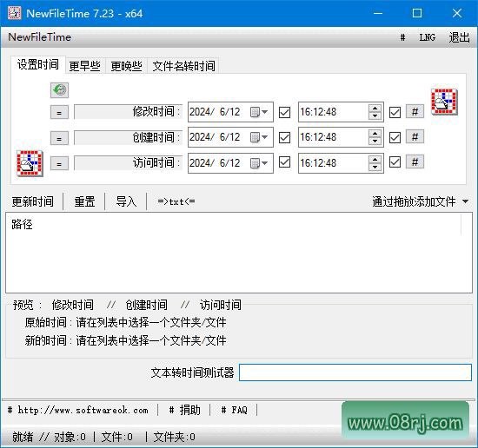Click the 路径 column header in the file list
The image size is (478, 448).
click(22, 225)
